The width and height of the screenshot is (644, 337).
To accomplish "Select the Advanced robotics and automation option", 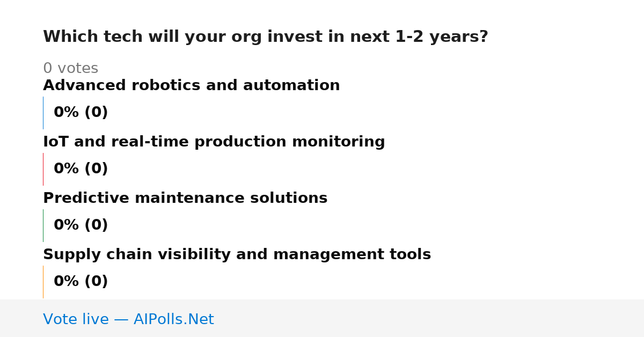I will point(192,86).
